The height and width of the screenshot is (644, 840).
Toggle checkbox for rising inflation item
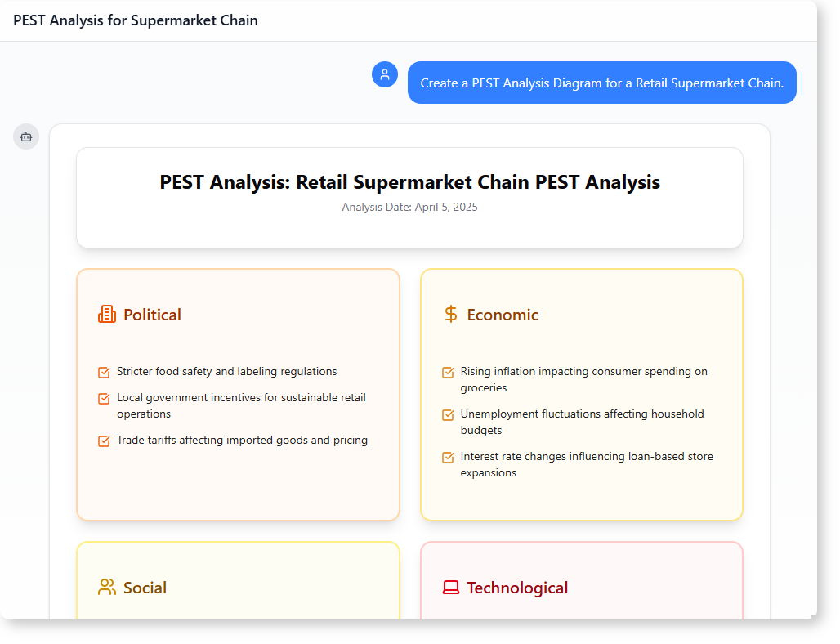(x=448, y=373)
